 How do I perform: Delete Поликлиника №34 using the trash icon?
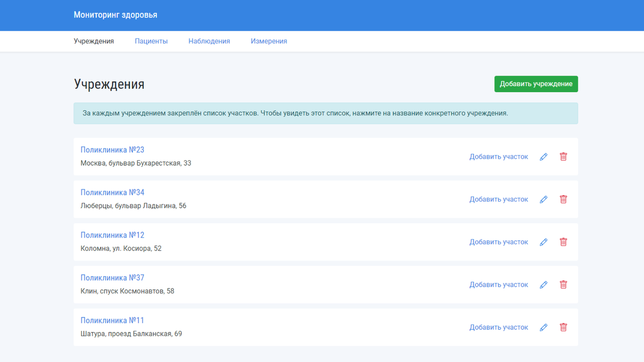[563, 200]
